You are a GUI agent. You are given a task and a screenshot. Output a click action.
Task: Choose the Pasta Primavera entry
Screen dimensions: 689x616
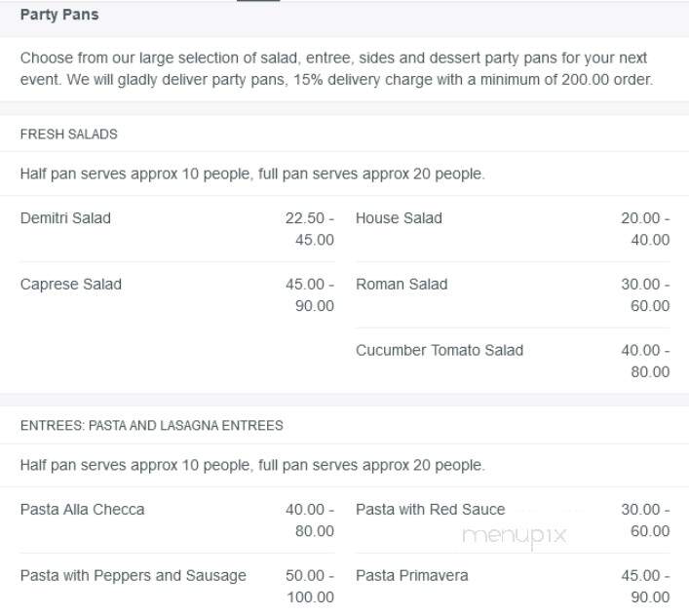point(411,576)
